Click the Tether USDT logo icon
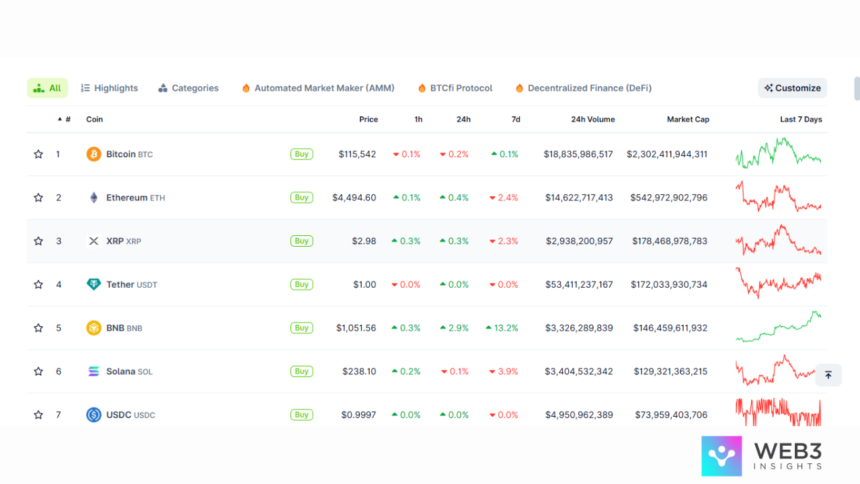This screenshot has width=860, height=484. click(94, 285)
